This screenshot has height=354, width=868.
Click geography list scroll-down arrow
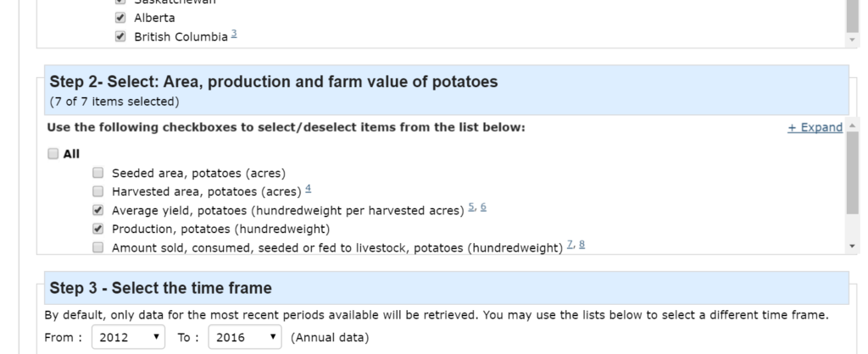click(x=854, y=39)
